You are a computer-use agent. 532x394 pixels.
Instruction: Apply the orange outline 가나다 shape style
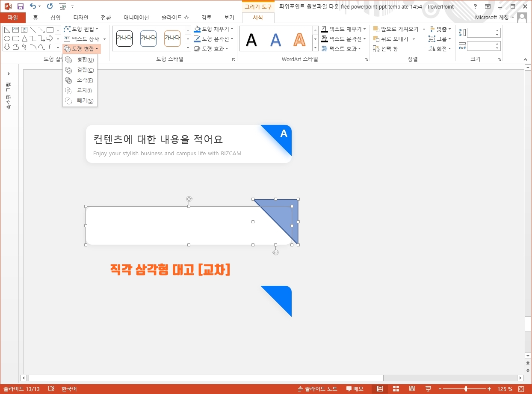point(172,39)
